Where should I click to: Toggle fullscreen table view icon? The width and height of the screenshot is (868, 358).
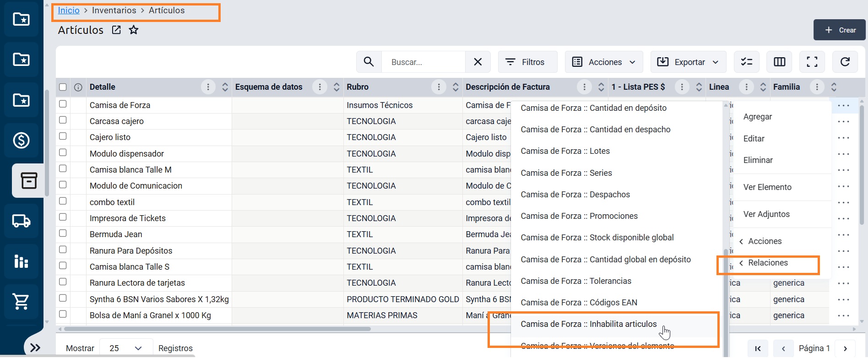[812, 62]
